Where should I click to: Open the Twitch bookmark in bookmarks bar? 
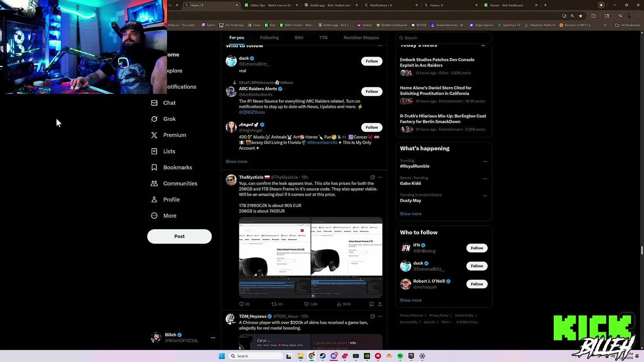[208, 25]
